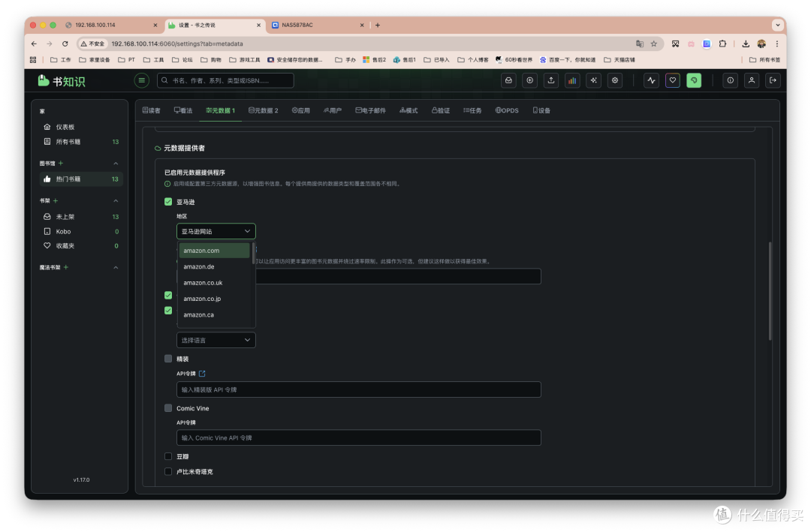The height and width of the screenshot is (532, 811).
Task: Open the inbox tray icon in header
Action: point(508,80)
